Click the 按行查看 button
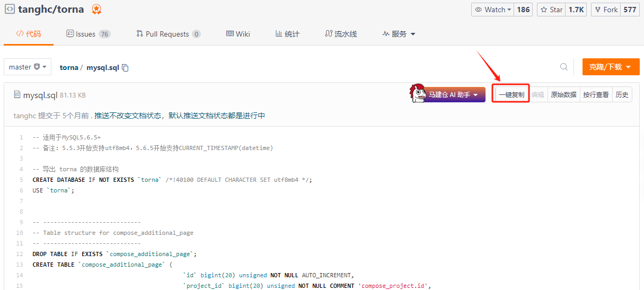 596,95
